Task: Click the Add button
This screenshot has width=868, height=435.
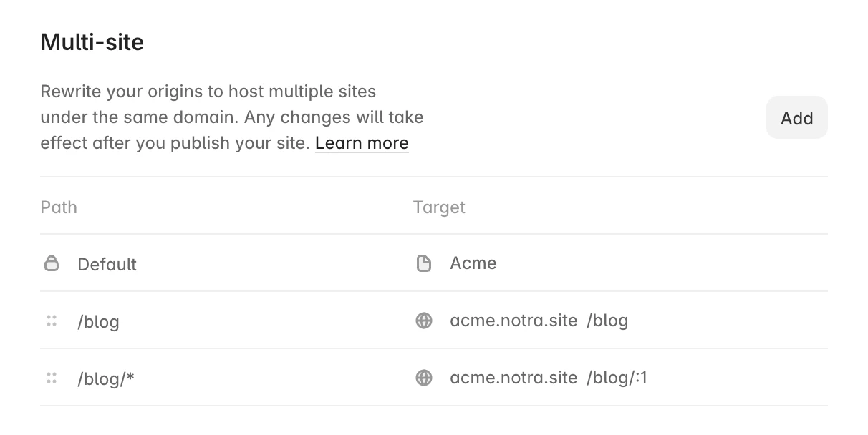Action: point(796,117)
